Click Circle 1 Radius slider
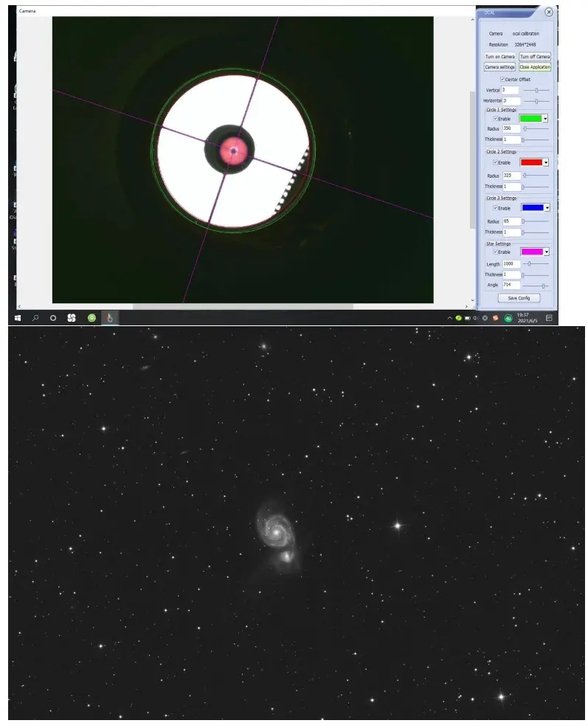 (536, 128)
